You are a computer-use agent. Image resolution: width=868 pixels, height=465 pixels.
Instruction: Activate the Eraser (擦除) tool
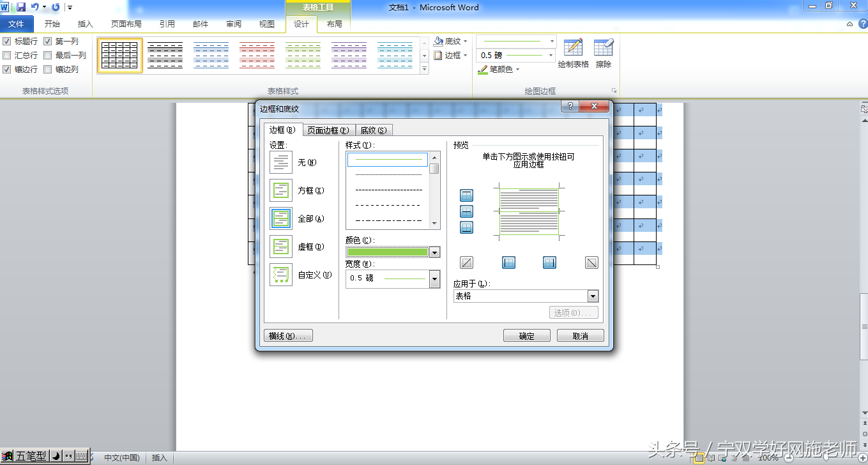tap(604, 53)
